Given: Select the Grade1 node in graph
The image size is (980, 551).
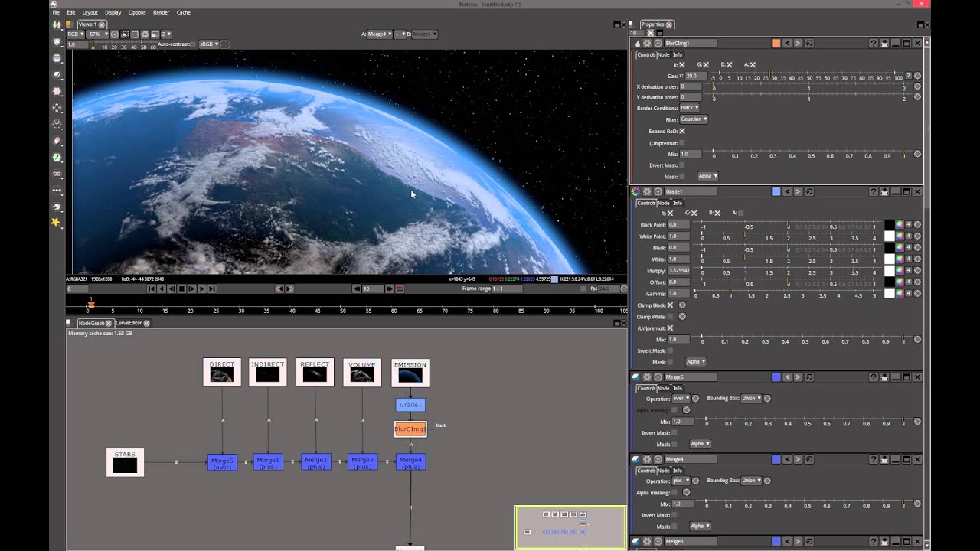Looking at the screenshot, I should (x=410, y=405).
